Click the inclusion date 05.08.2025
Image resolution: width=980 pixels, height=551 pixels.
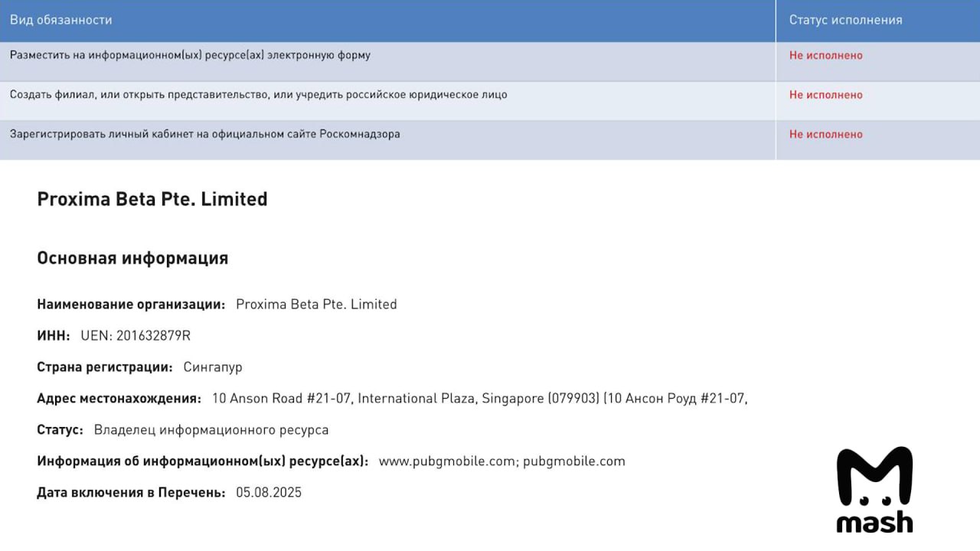[269, 493]
